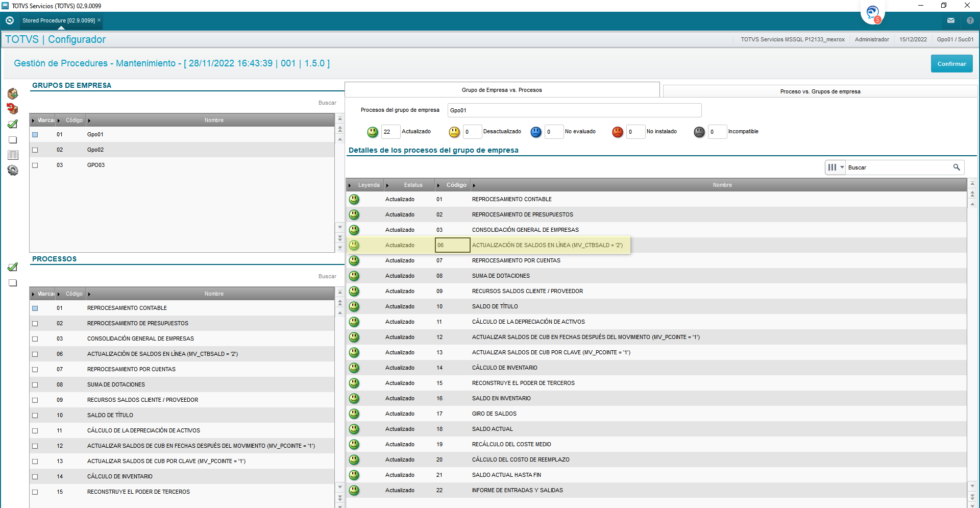
Task: Click legend smiley for SALDO DE TÍTULO detail row
Action: coord(354,306)
